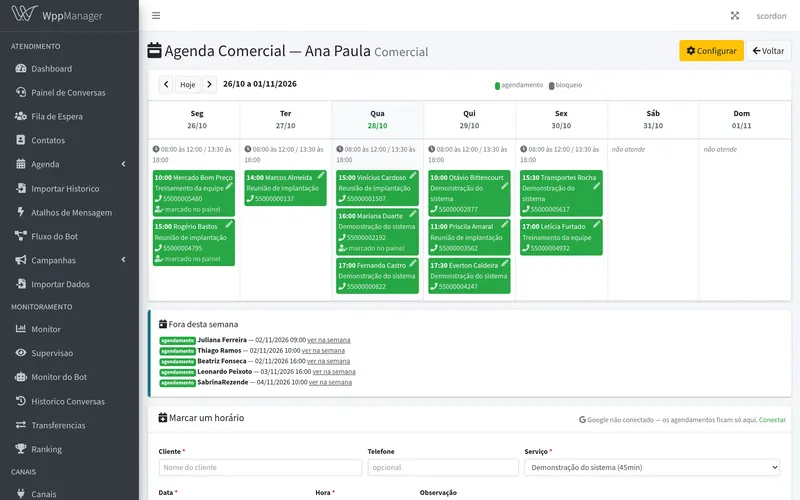Expand the Agenda sidebar submenu

click(x=69, y=164)
